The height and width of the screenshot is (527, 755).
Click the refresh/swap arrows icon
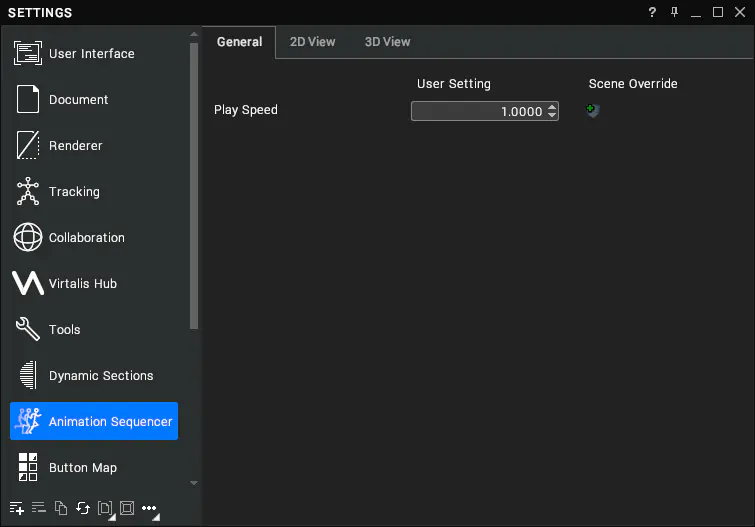tap(83, 508)
